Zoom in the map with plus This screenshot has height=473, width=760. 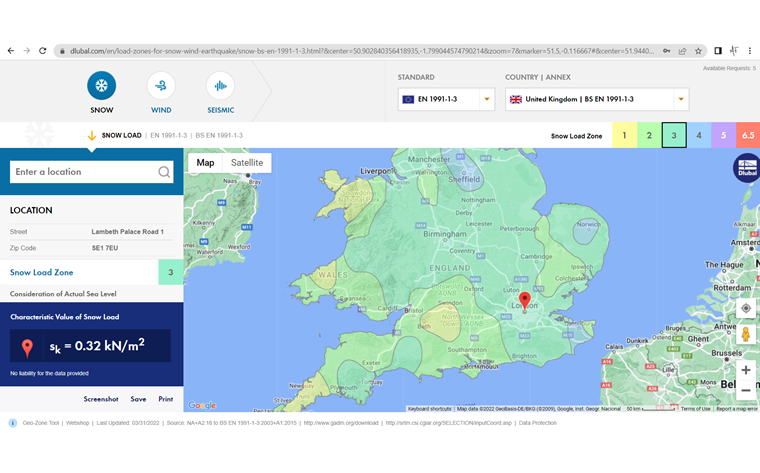tap(745, 370)
